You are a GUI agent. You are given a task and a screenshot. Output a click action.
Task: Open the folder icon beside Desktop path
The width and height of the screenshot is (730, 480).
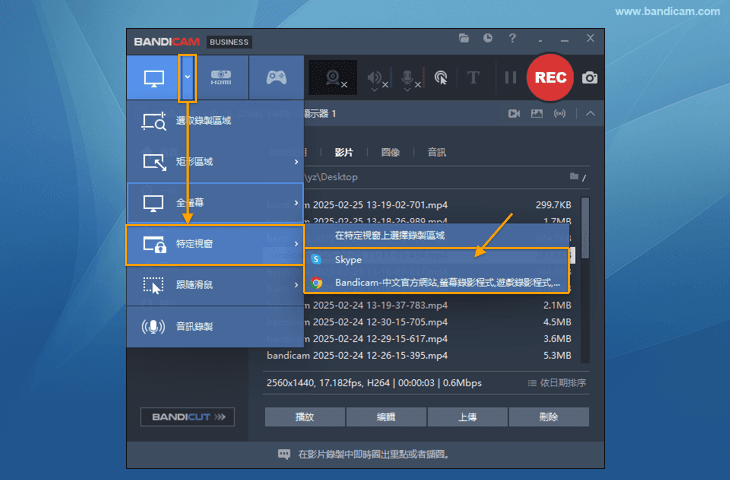click(x=574, y=176)
